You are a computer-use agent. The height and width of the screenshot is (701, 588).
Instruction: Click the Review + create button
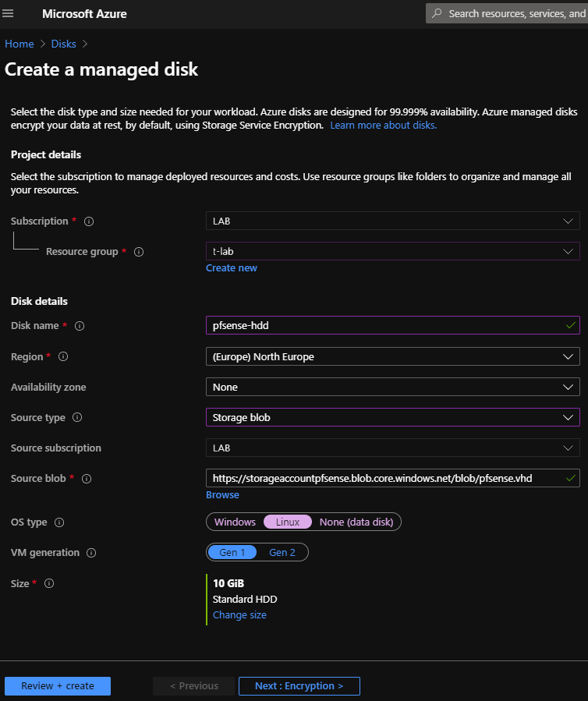pyautogui.click(x=58, y=686)
